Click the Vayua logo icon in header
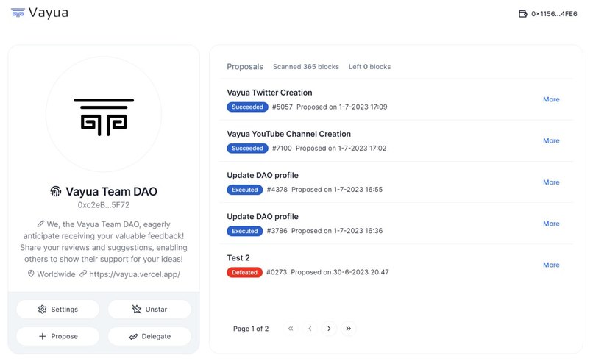The width and height of the screenshot is (593, 364). coord(18,13)
